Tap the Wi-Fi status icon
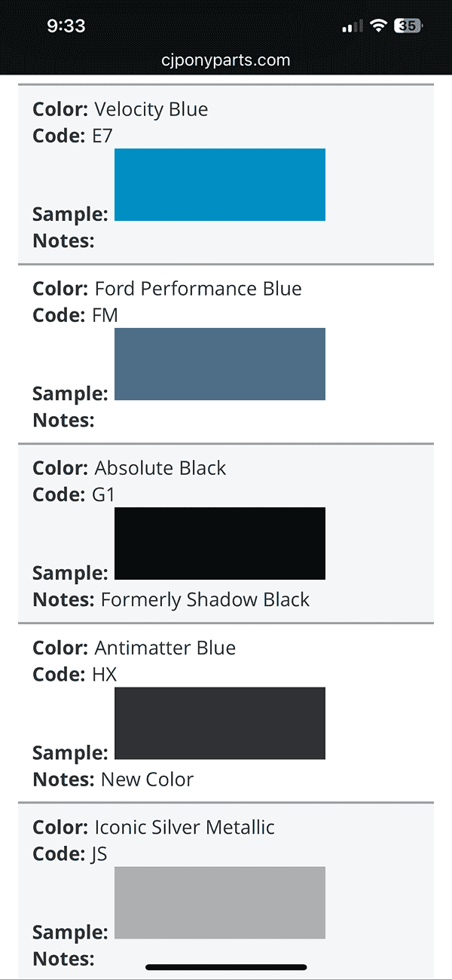Screen dimensions: 452x980 (378, 26)
